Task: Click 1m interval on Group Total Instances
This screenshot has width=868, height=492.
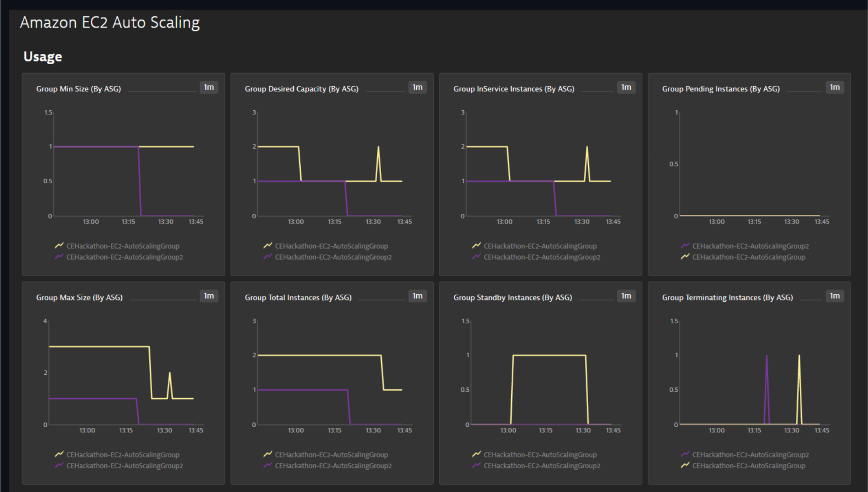Action: coord(418,296)
